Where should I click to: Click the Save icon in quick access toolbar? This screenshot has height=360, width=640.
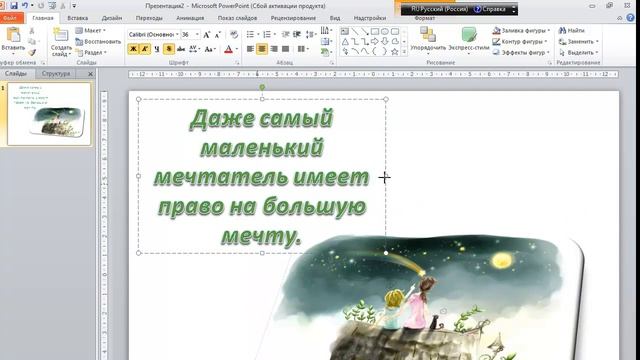(14, 6)
